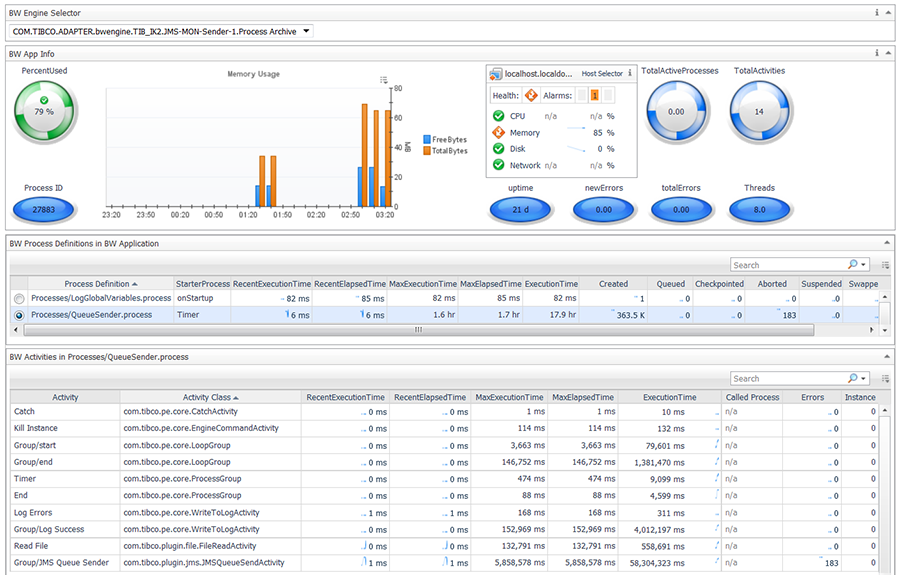Focus the Process Definitions Search field
Screen dimensions: 900x575
(x=788, y=265)
